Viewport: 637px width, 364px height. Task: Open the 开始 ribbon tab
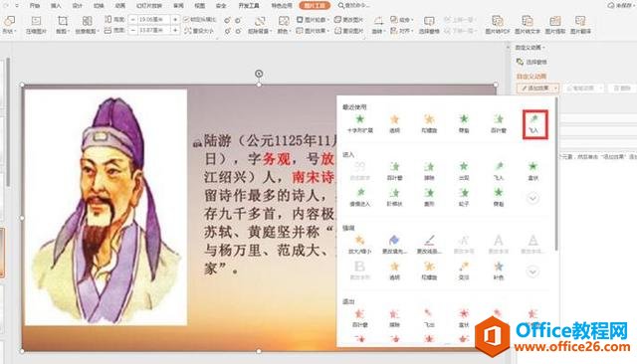(35, 6)
